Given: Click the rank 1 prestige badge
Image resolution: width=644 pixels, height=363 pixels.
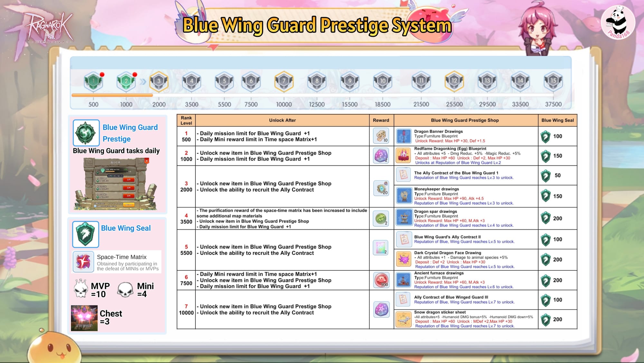Looking at the screenshot, I should [x=93, y=81].
